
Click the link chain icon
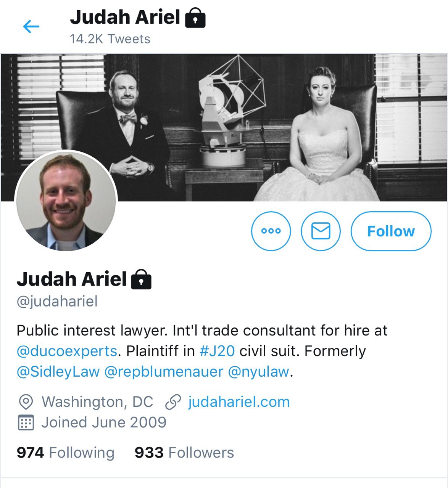point(172,402)
